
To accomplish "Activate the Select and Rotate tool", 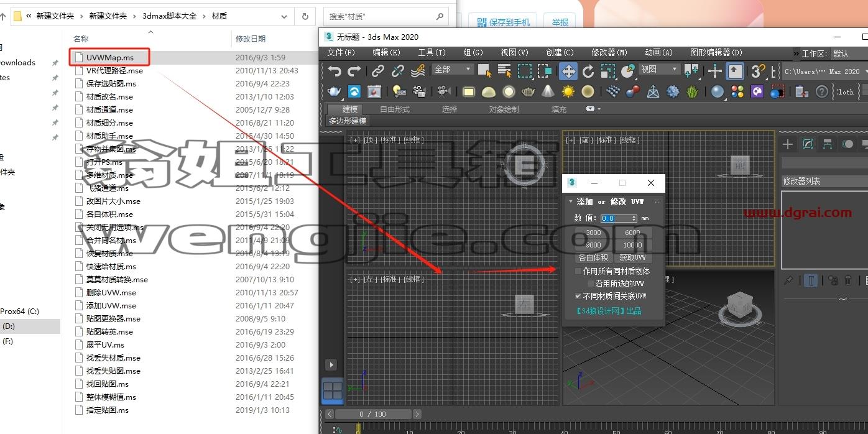I will [588, 71].
